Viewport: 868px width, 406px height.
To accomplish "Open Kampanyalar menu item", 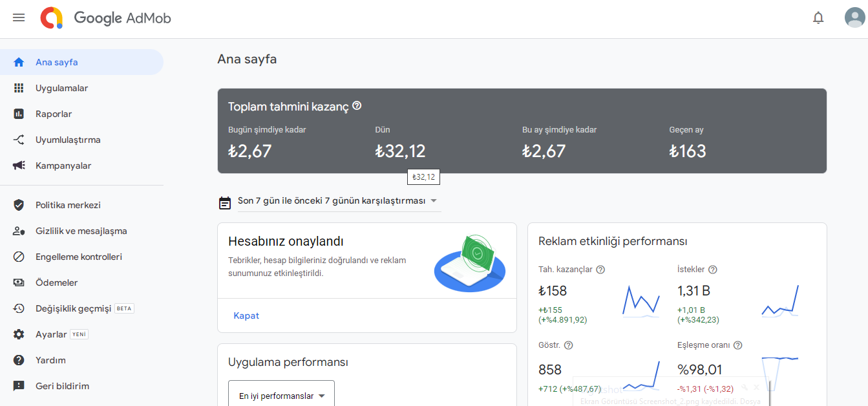I will (x=81, y=166).
